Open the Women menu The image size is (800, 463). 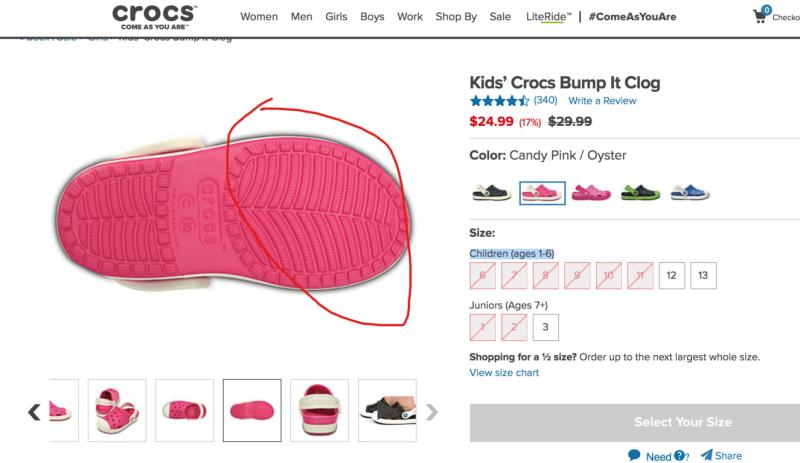pyautogui.click(x=259, y=17)
